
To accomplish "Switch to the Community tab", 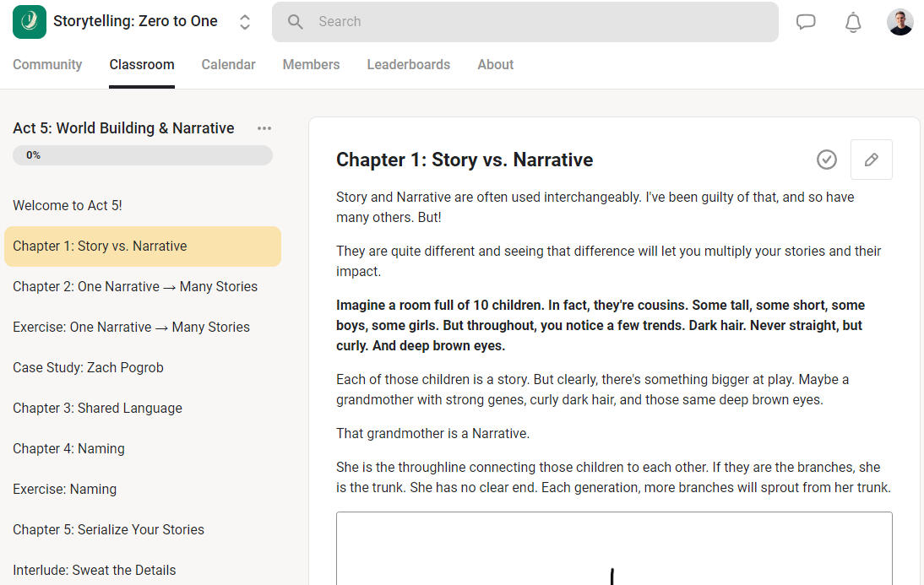I will click(x=47, y=65).
